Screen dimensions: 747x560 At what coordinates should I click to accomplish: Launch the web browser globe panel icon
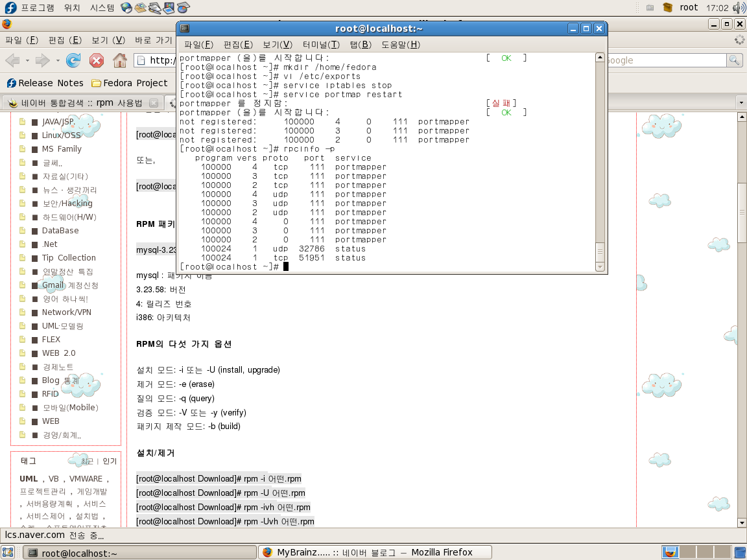pos(126,8)
